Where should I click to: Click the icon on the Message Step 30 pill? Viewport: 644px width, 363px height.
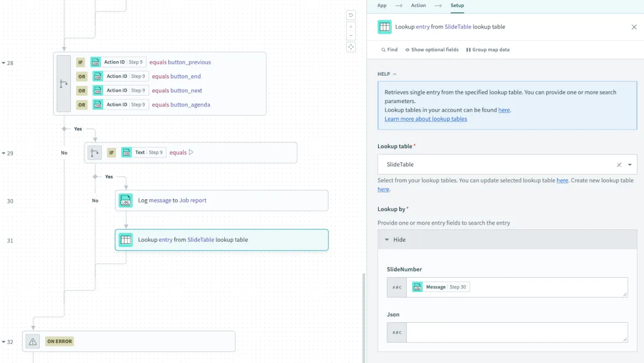tap(418, 287)
